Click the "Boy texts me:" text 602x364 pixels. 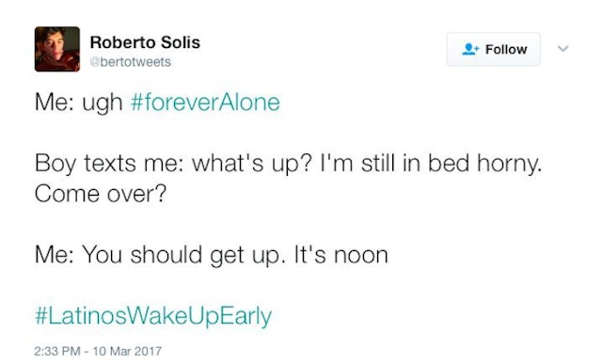coord(109,164)
